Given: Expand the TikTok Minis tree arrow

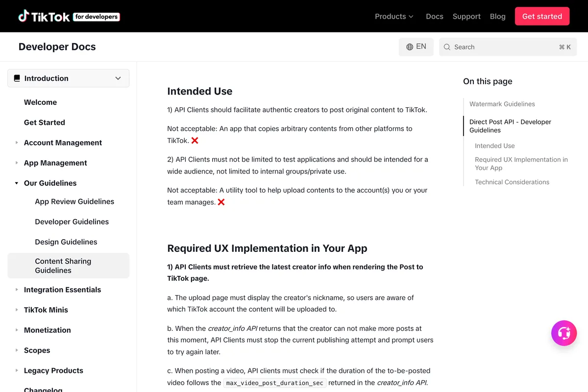Looking at the screenshot, I should coord(17,310).
